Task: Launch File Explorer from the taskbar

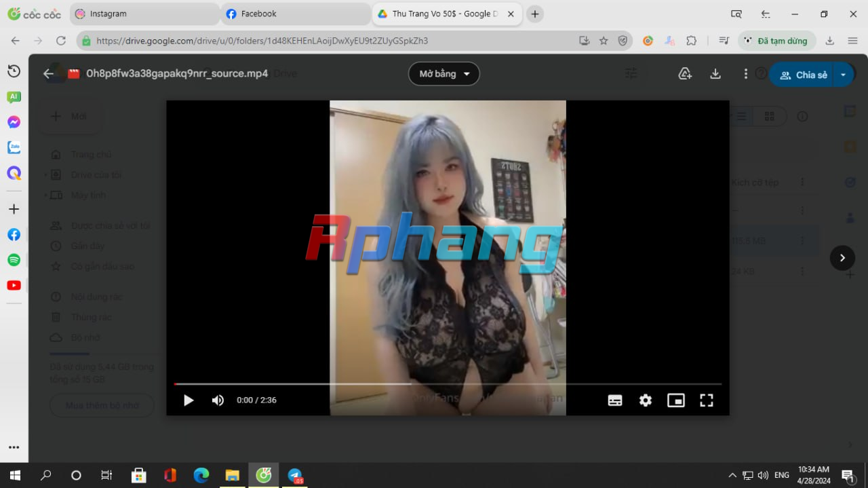Action: pos(233,475)
